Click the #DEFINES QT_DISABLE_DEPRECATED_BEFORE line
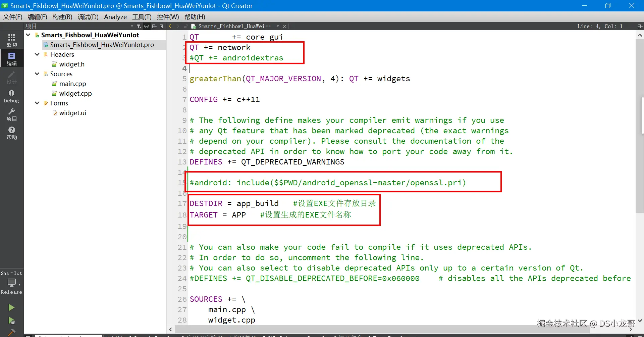Viewport: 644px width, 337px height. (410, 278)
